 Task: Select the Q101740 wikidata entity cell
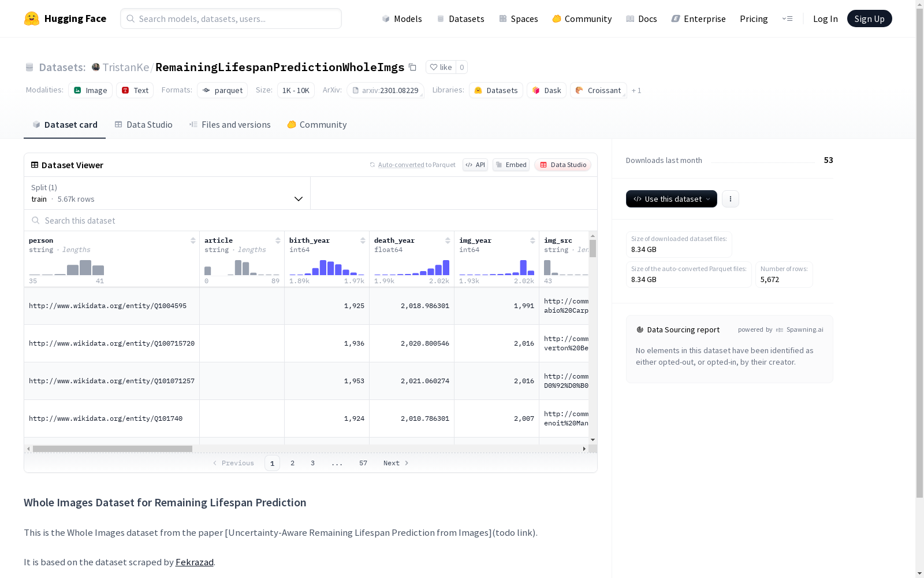(x=112, y=418)
